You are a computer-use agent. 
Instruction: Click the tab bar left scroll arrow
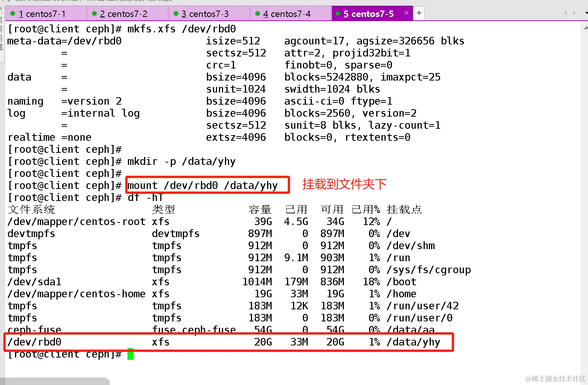pyautogui.click(x=565, y=13)
